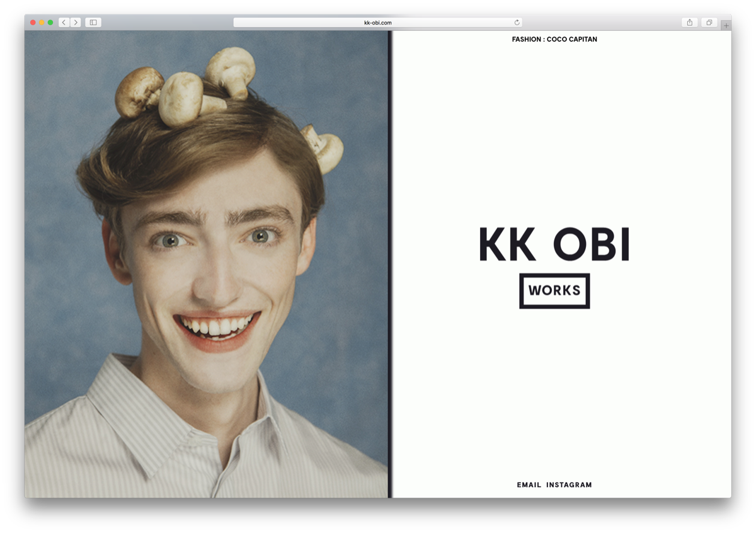Go forward with Safari's forward arrow
The height and width of the screenshot is (533, 756).
click(x=76, y=23)
